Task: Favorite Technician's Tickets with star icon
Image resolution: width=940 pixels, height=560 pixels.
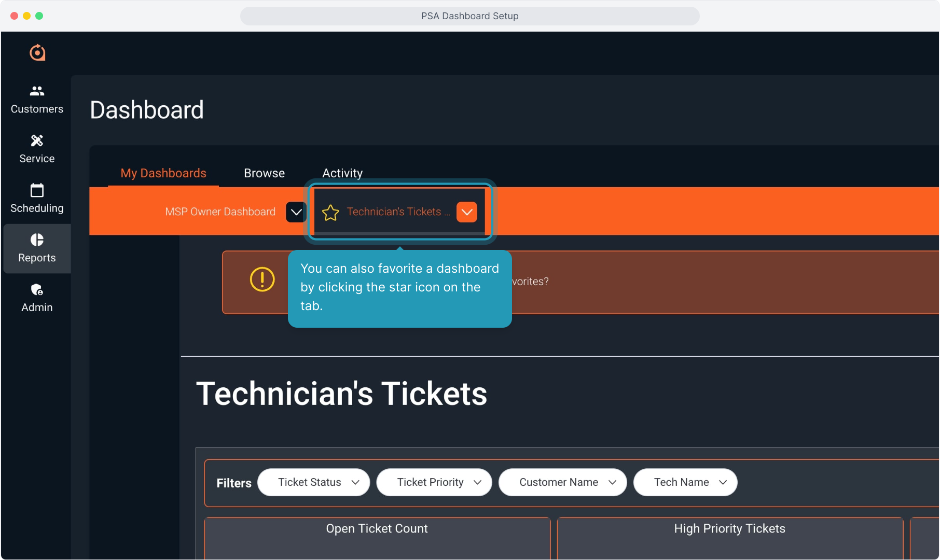Action: (330, 213)
